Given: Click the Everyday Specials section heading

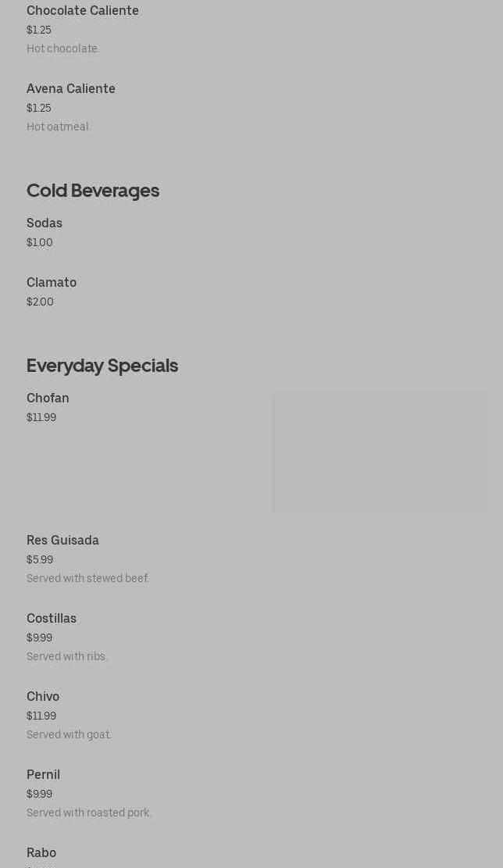Looking at the screenshot, I should click(x=102, y=366).
